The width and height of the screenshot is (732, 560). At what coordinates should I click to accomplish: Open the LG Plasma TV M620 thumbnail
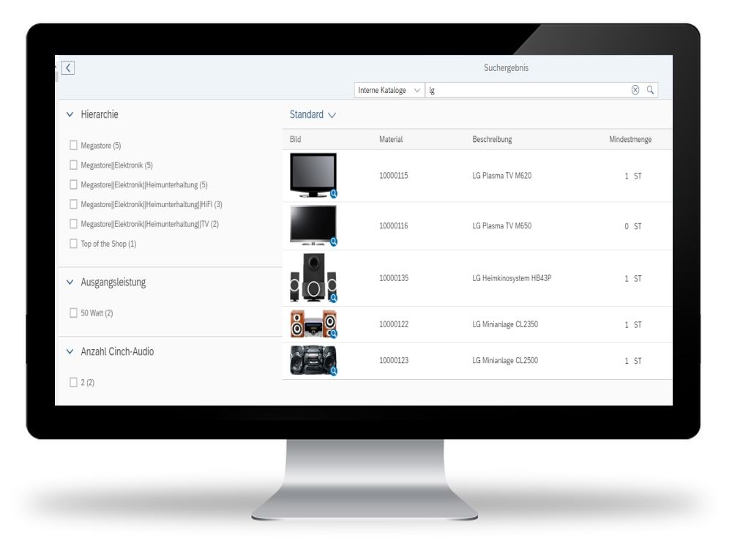(313, 175)
